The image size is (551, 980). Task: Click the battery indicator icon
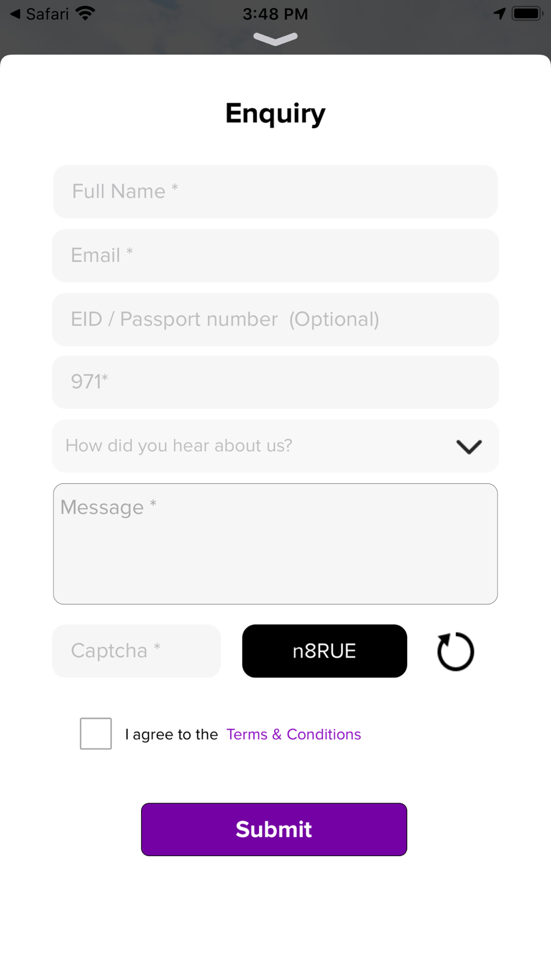[x=527, y=14]
